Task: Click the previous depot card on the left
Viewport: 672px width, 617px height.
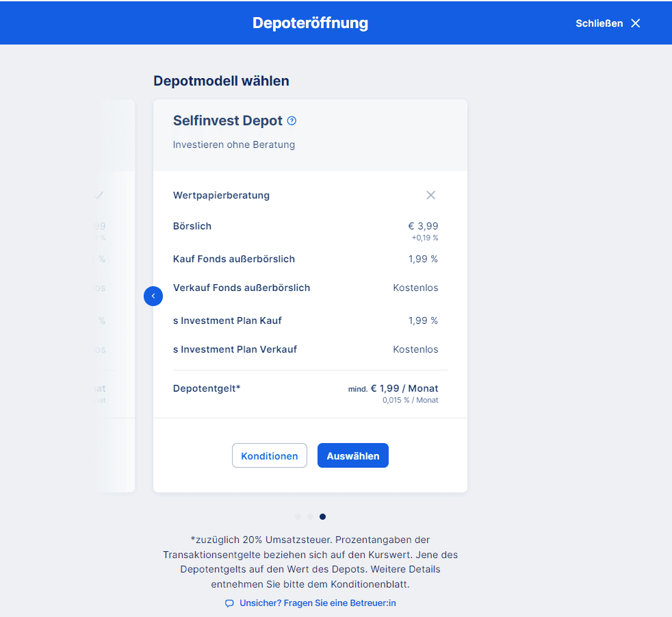Action: pyautogui.click(x=114, y=296)
